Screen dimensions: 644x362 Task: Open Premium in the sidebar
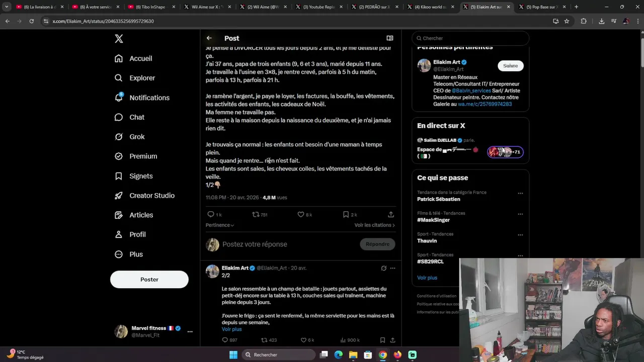[136, 156]
